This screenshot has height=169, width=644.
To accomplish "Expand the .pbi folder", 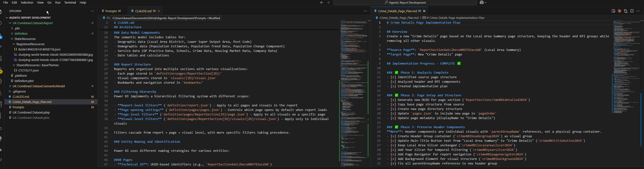I will tap(12, 28).
